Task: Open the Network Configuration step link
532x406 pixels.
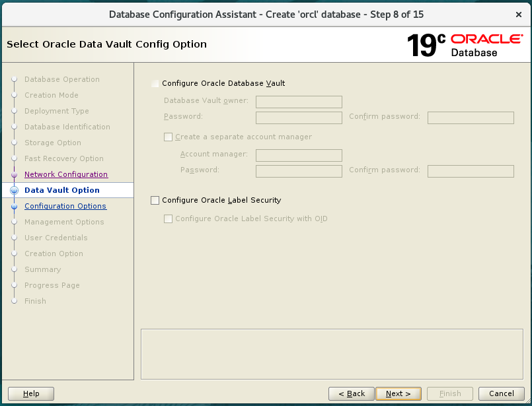Action: click(66, 174)
